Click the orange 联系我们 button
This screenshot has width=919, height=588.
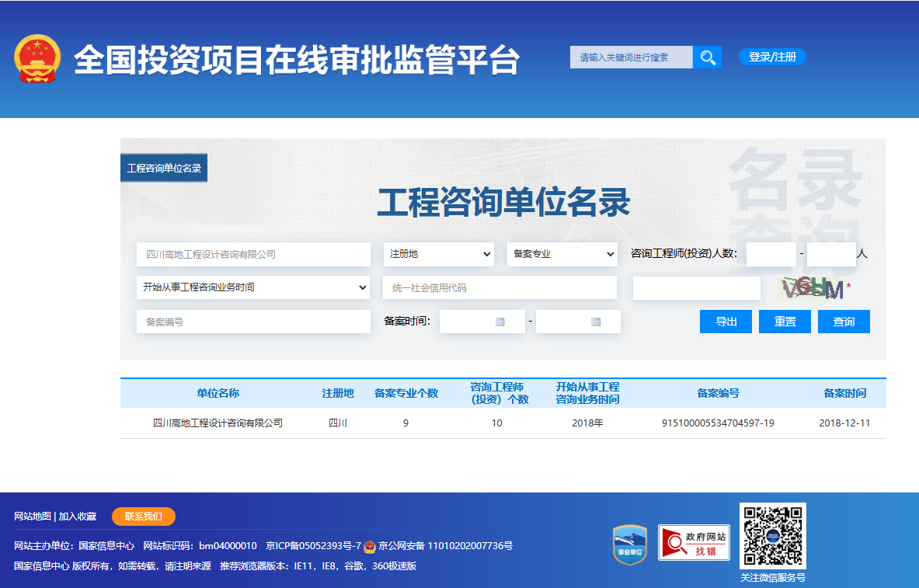[144, 517]
